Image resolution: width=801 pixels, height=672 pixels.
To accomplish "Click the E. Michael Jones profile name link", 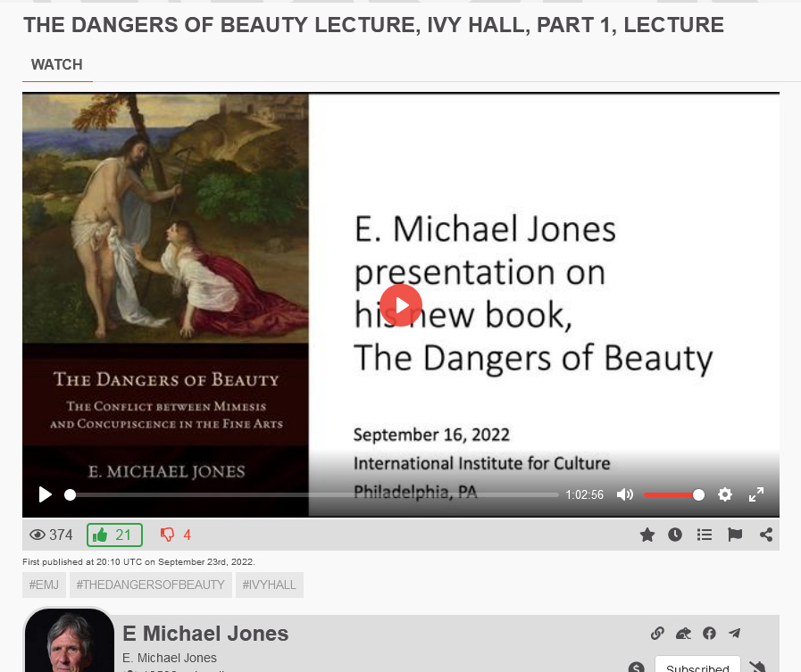I will pyautogui.click(x=169, y=658).
